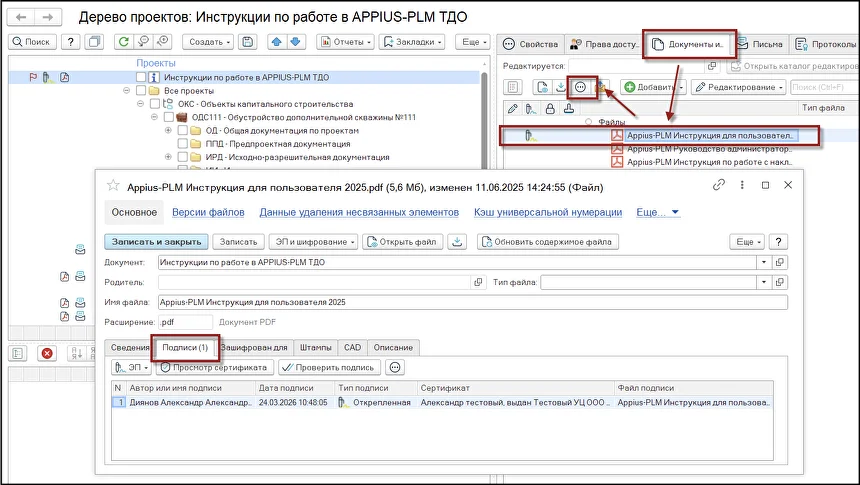Tick checkbox for ППД - Предпроектная документация
860x485 pixels.
(x=183, y=144)
